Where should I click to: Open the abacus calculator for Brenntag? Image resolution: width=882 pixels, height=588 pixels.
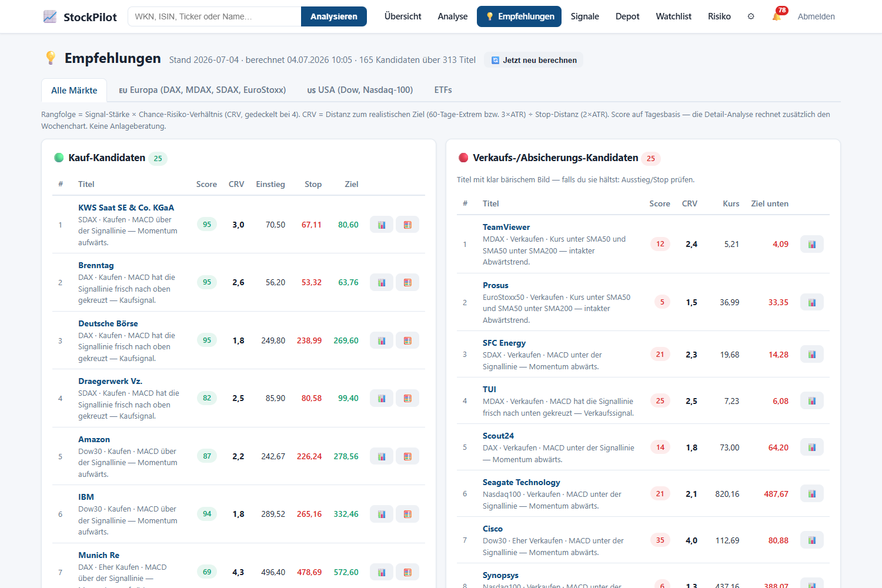pos(407,282)
